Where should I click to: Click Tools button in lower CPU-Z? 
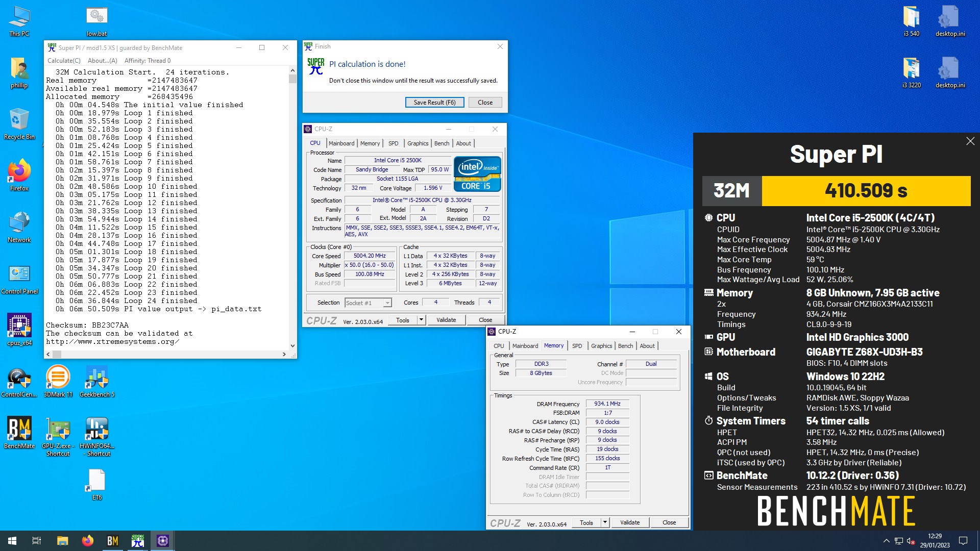[x=586, y=522]
